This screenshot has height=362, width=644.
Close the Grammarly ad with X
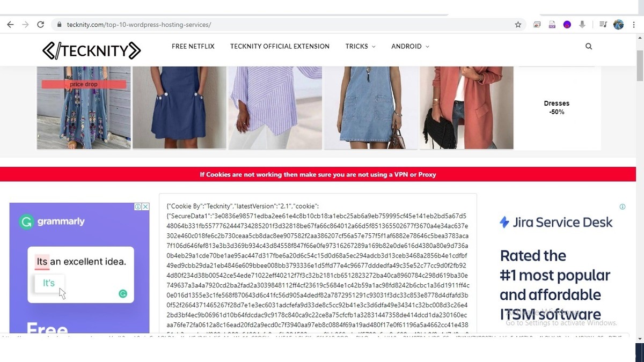(x=145, y=206)
